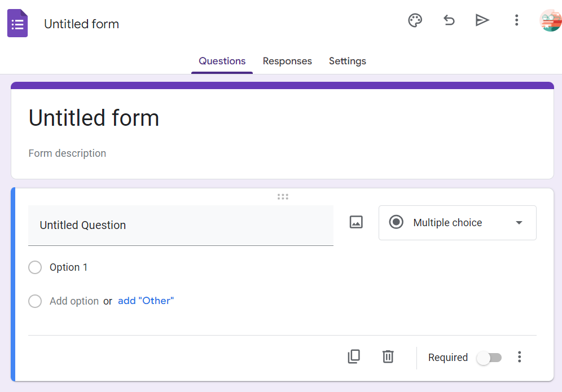Click the Add option text
This screenshot has height=392, width=562.
pos(74,301)
